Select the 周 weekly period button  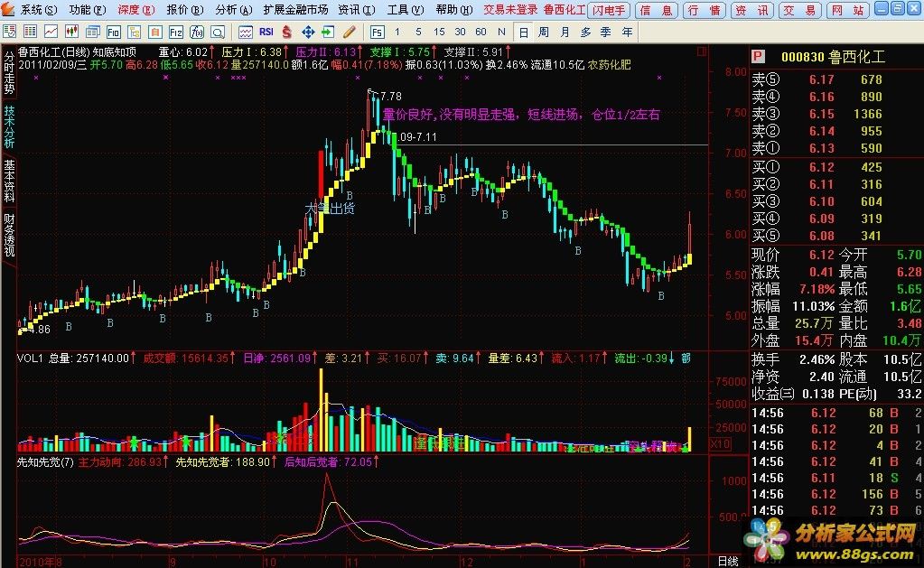tap(544, 32)
